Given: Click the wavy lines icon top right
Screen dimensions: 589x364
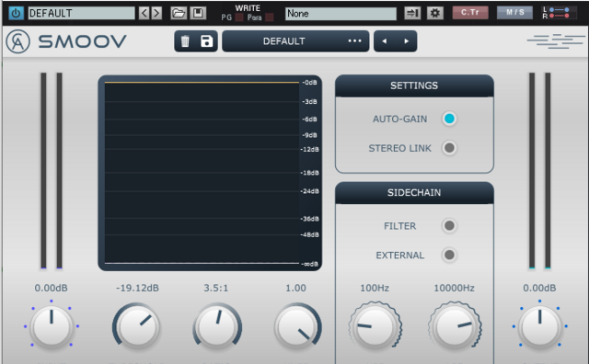Looking at the screenshot, I should point(556,41).
